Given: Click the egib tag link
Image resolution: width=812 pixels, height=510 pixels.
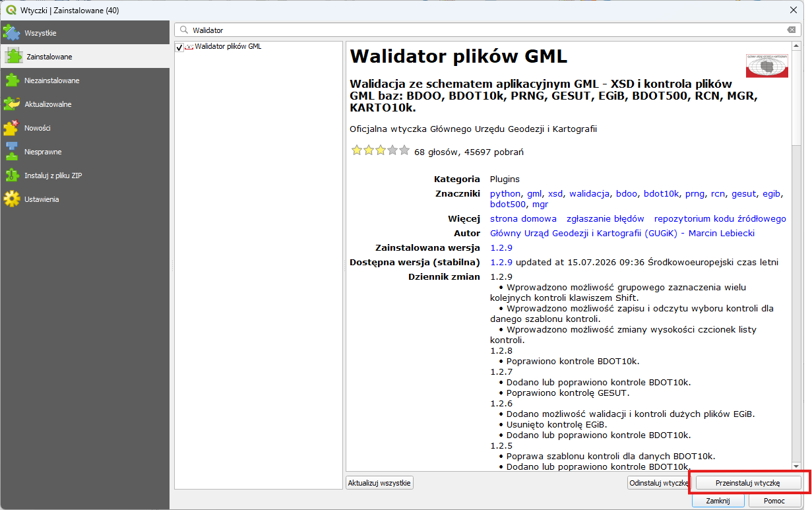Looking at the screenshot, I should tap(771, 193).
